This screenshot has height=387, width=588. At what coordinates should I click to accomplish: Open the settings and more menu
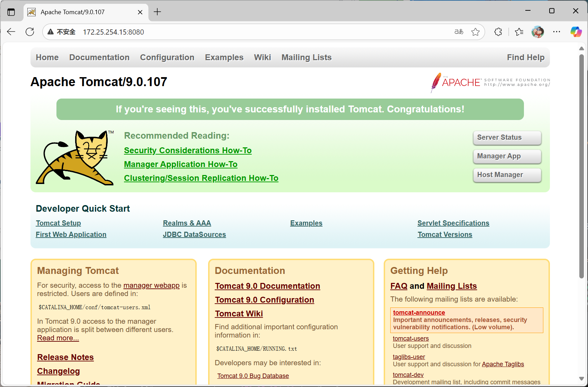pyautogui.click(x=556, y=32)
